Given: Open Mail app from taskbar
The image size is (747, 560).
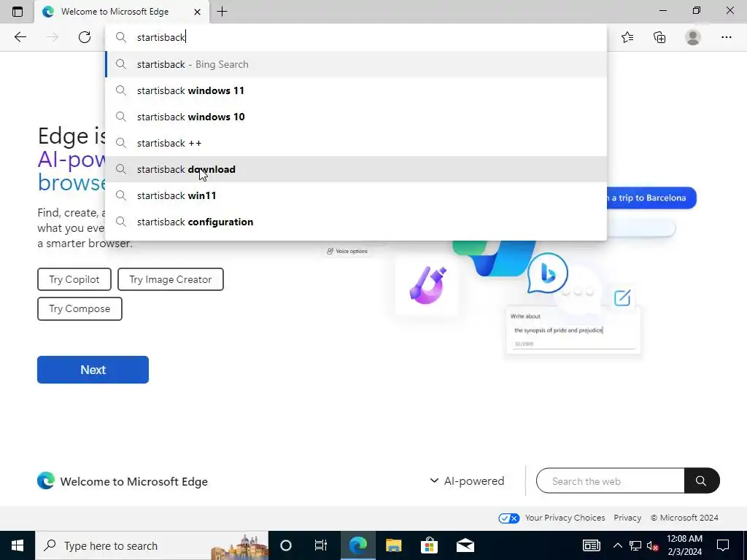Looking at the screenshot, I should 465,545.
